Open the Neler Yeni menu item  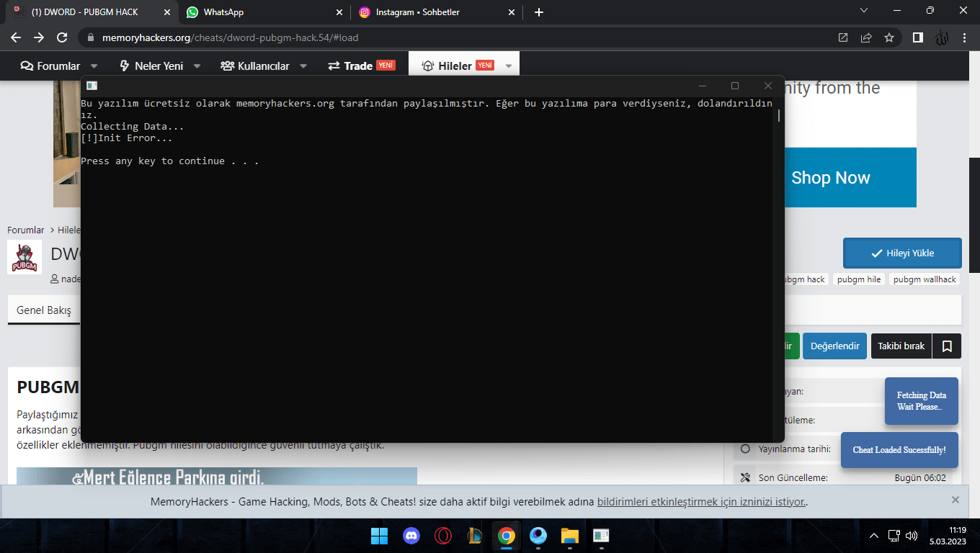[x=151, y=66]
